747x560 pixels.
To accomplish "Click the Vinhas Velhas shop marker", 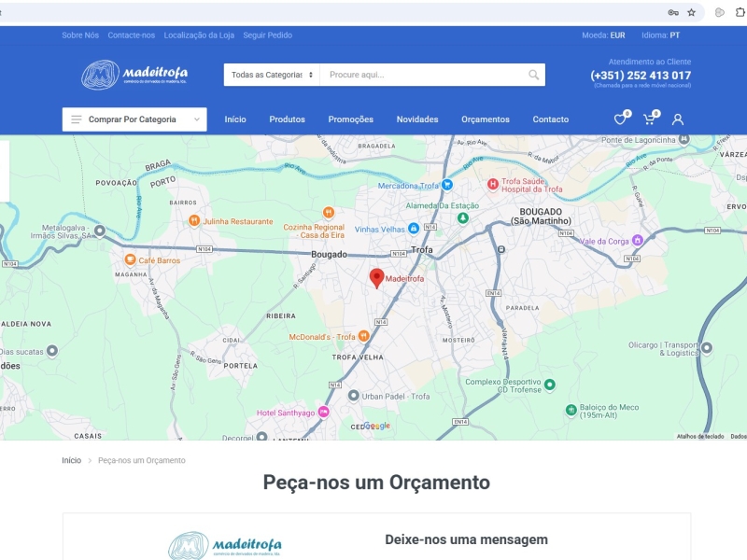I will click(x=414, y=229).
